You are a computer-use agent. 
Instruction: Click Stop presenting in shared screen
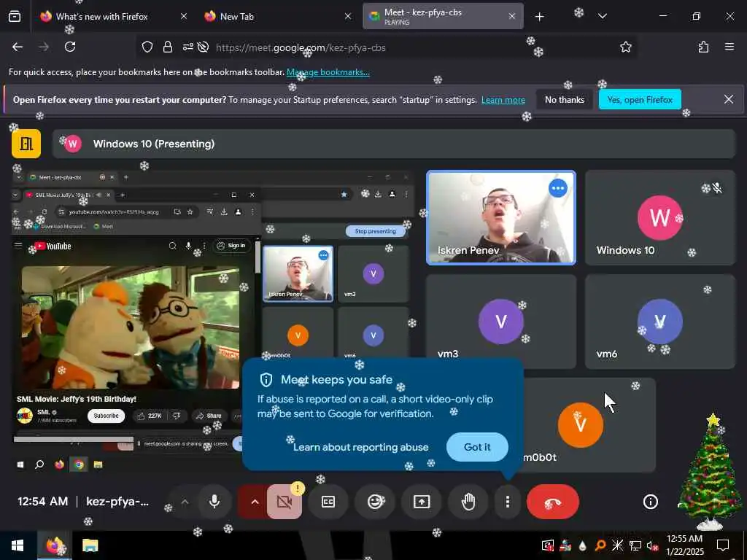coord(376,231)
